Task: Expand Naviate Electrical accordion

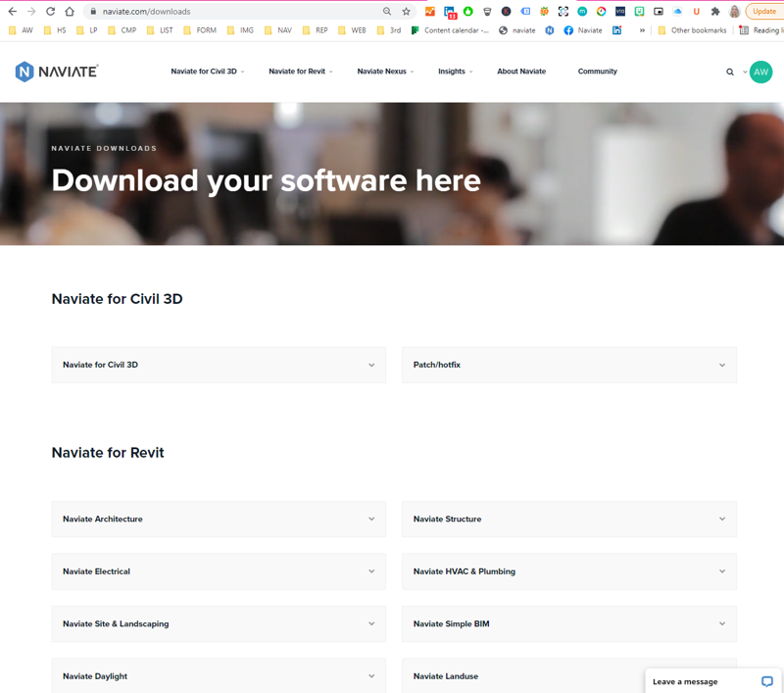Action: (219, 571)
